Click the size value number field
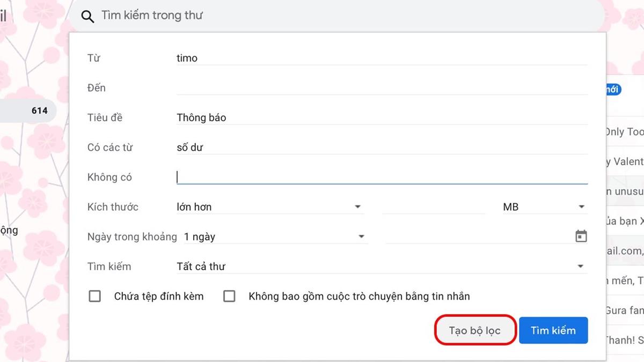This screenshot has width=644, height=362. [x=434, y=207]
